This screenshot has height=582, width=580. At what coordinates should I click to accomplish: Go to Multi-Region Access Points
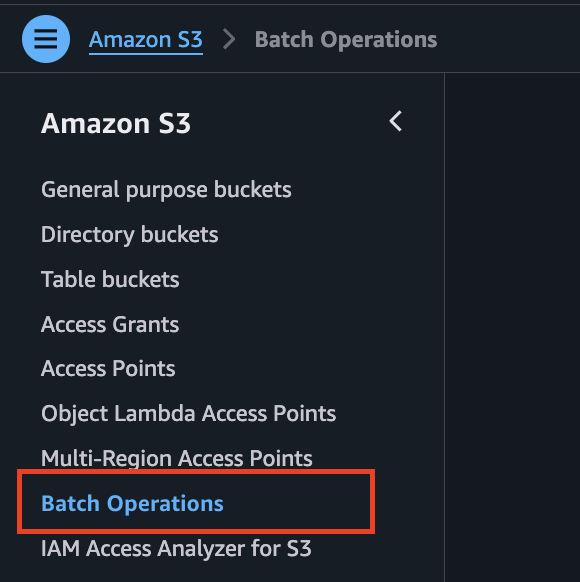click(177, 459)
